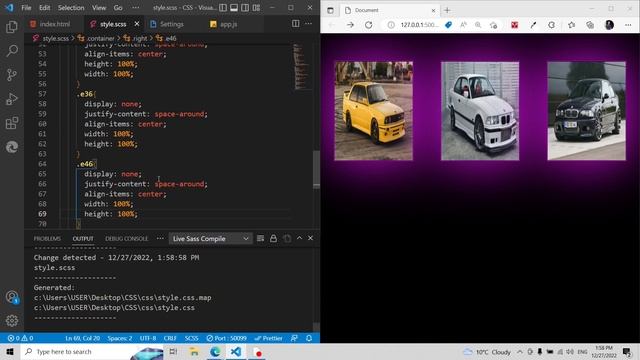Switch to the PROBLEMS panel tab
This screenshot has height=360, width=640.
pyautogui.click(x=47, y=238)
